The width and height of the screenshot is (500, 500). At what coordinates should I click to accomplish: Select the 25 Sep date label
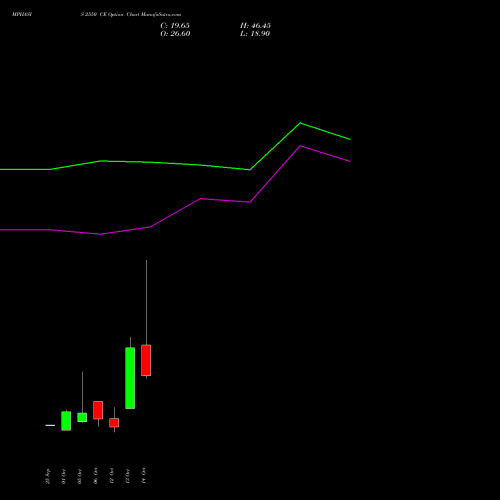(48, 476)
